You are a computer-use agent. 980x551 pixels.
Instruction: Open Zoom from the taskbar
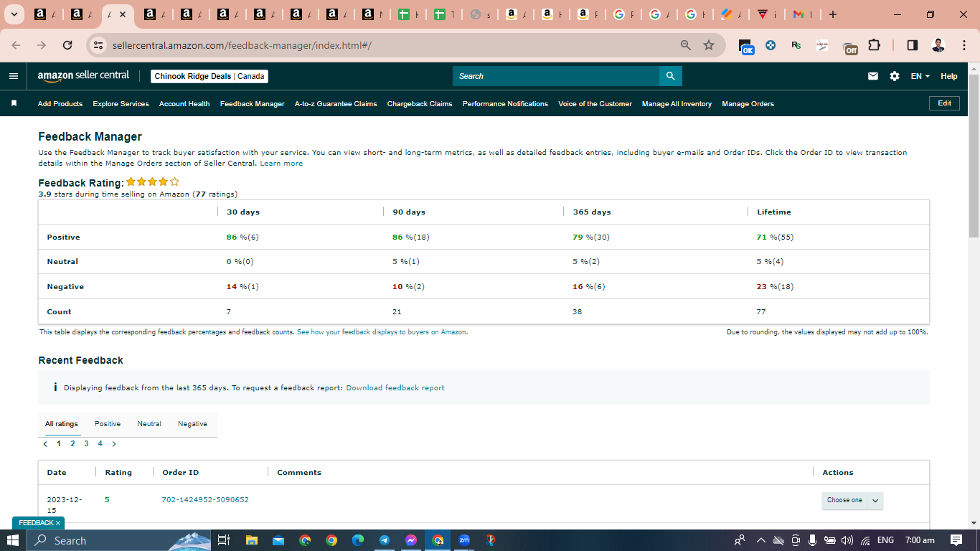464,540
